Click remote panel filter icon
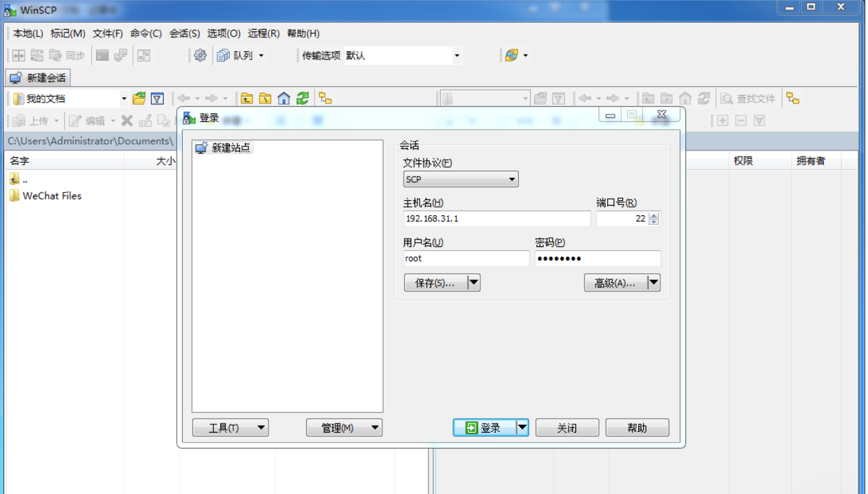 point(559,99)
